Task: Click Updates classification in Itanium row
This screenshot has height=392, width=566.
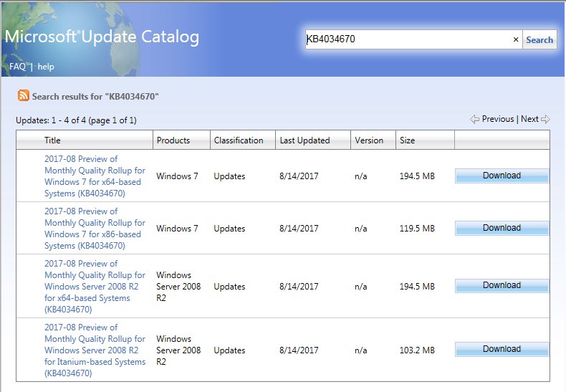Action: (x=229, y=350)
